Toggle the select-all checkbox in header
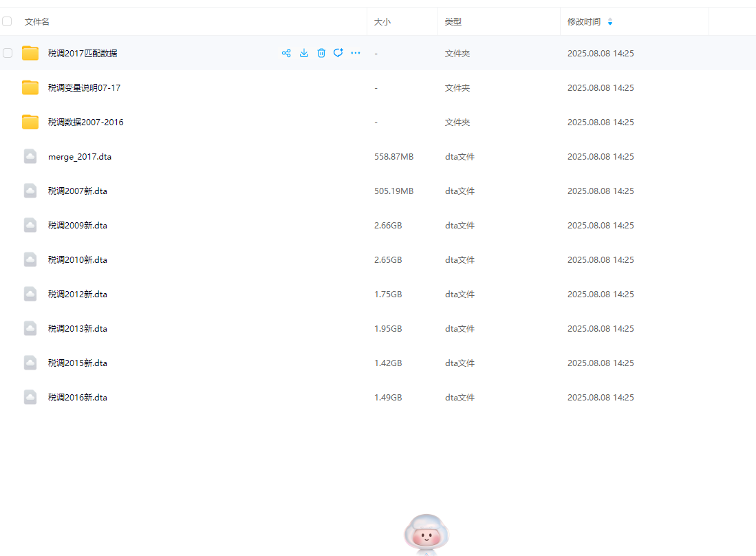Screen dimensions: 756x556 point(8,21)
